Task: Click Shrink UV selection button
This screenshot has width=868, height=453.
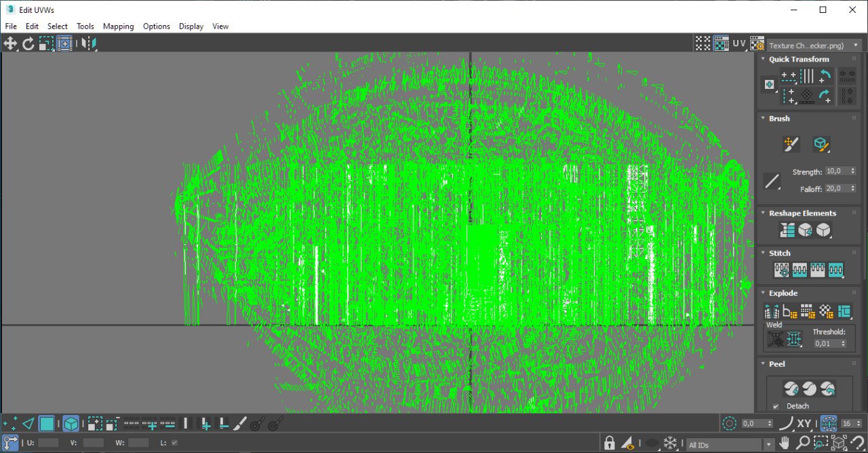Action: tap(112, 425)
